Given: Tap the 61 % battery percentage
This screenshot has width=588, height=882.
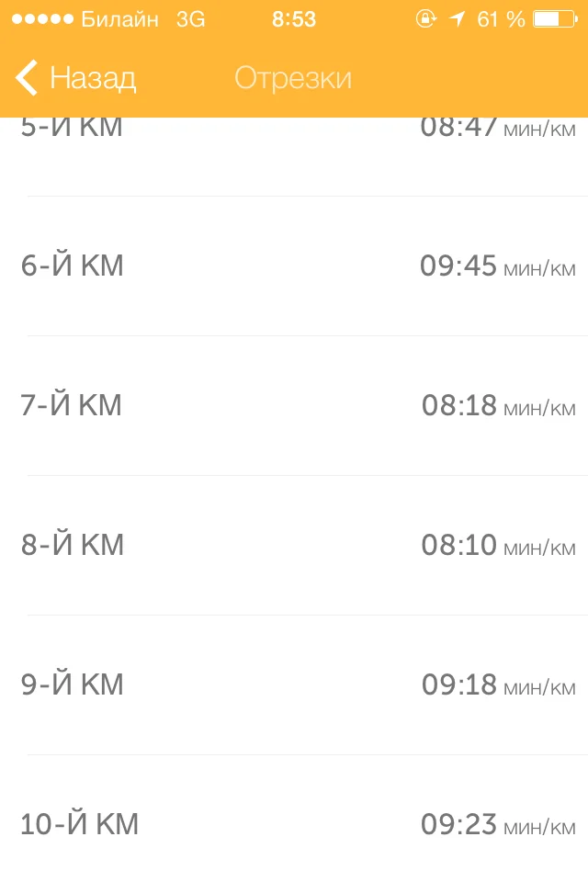Looking at the screenshot, I should tap(501, 18).
